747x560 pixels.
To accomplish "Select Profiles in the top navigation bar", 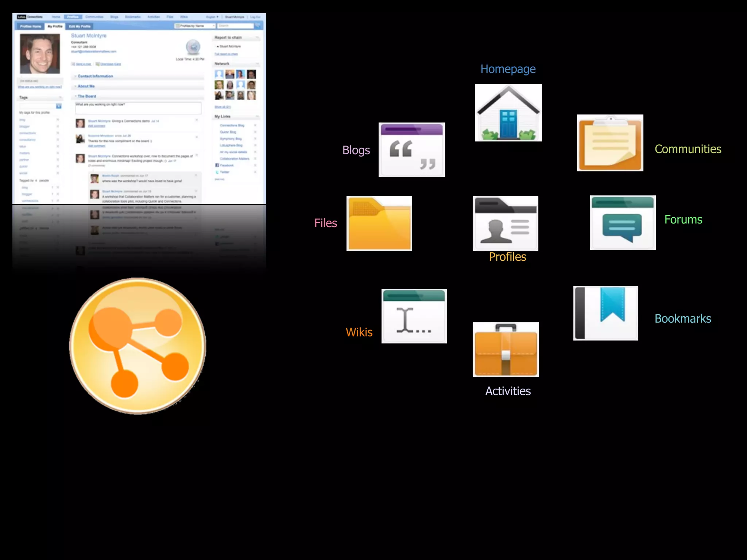I will pos(73,17).
